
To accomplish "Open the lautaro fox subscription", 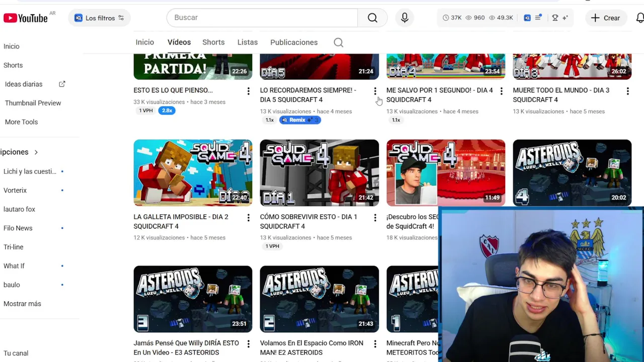I will [x=19, y=209].
